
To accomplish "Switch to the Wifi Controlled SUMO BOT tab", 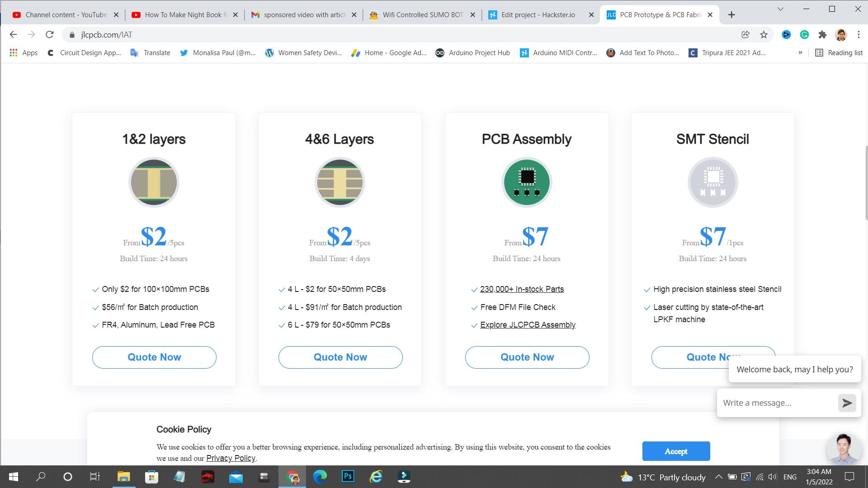I will click(422, 15).
